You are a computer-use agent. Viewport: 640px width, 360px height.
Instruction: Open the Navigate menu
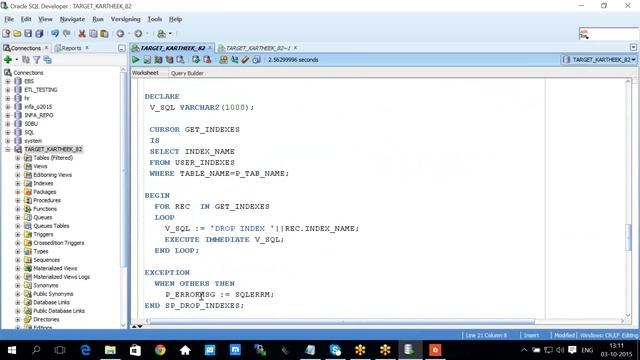click(72, 19)
